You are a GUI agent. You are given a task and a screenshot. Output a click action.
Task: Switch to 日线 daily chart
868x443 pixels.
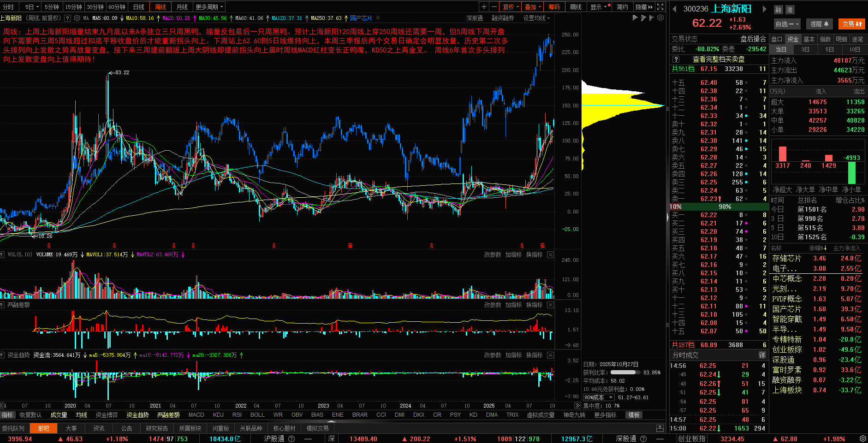[x=138, y=7]
